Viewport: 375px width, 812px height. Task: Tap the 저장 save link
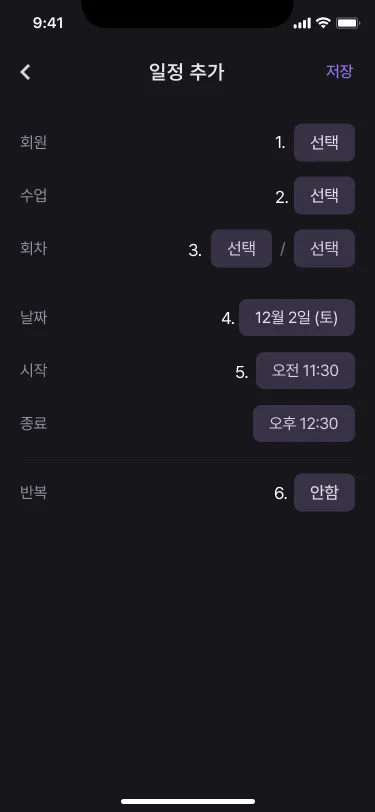pyautogui.click(x=339, y=71)
